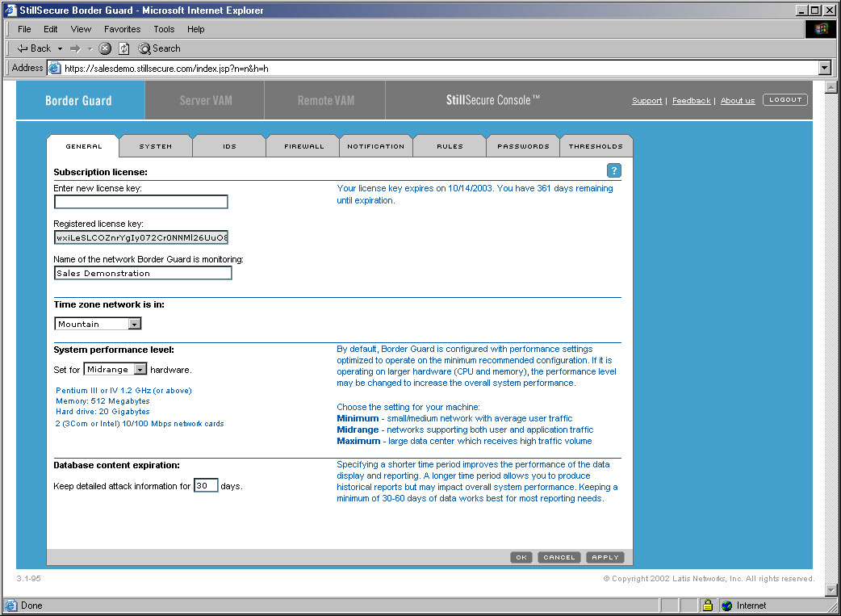Open the Help menu
This screenshot has height=616, width=841.
tap(196, 29)
